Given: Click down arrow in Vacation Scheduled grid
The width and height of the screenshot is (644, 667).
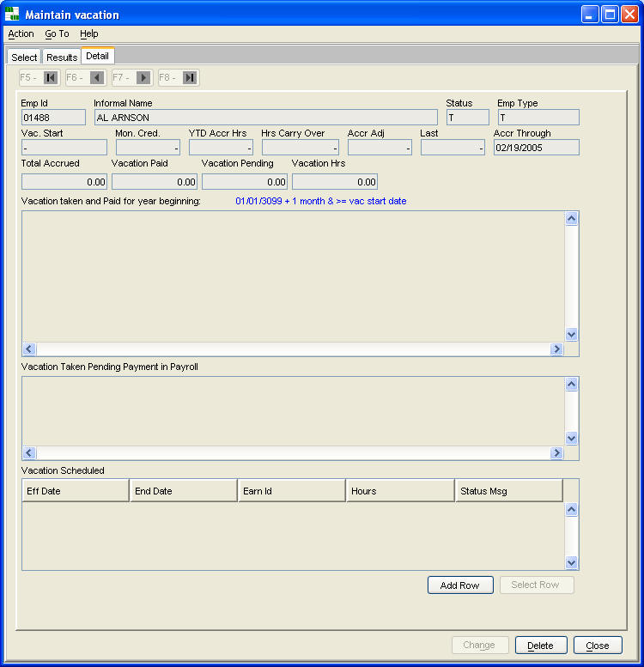Looking at the screenshot, I should [571, 562].
